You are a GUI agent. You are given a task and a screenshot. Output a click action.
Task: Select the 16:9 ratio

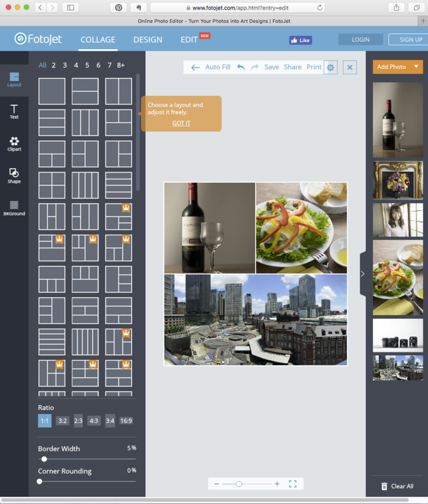point(126,421)
